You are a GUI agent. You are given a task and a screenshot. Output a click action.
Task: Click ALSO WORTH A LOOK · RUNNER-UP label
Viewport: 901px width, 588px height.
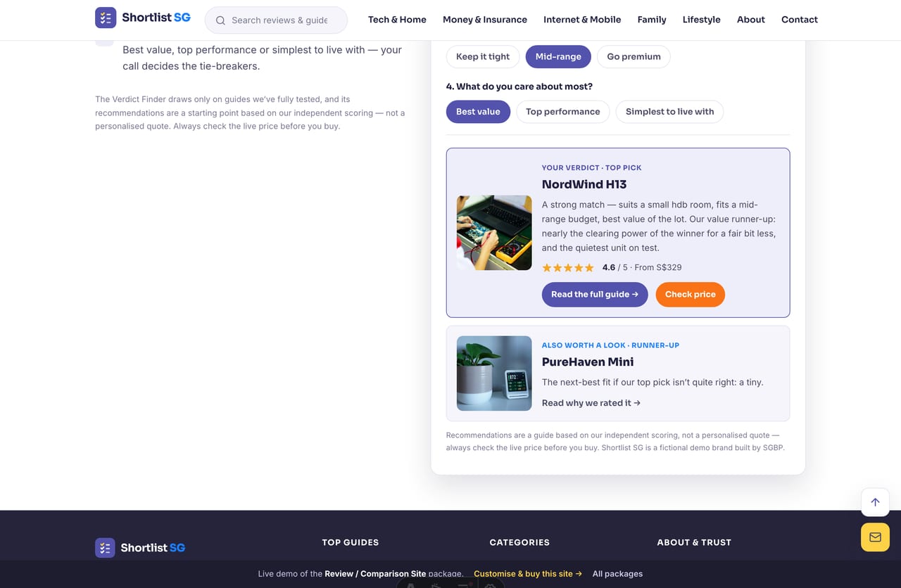610,345
